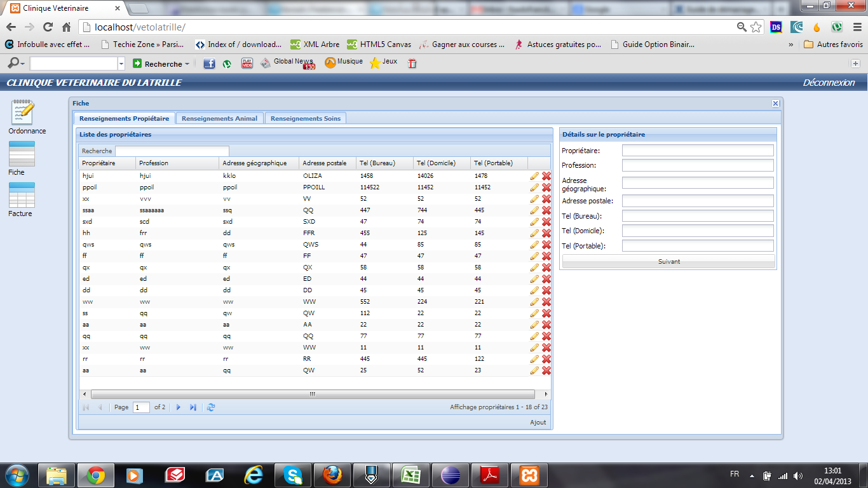Sort by Tel (Bureau) column header
Image resolution: width=868 pixels, height=488 pixels.
click(x=385, y=163)
